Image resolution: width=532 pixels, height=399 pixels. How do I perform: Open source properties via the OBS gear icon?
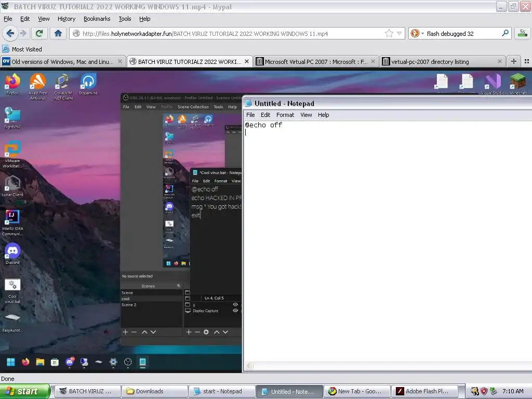coord(206,332)
